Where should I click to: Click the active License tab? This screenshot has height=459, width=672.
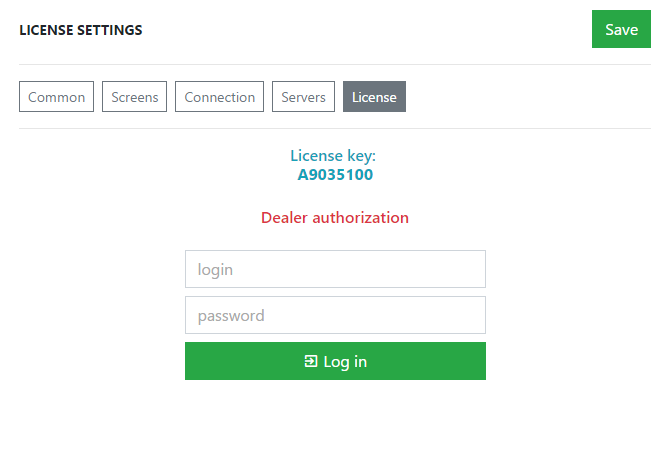(374, 97)
